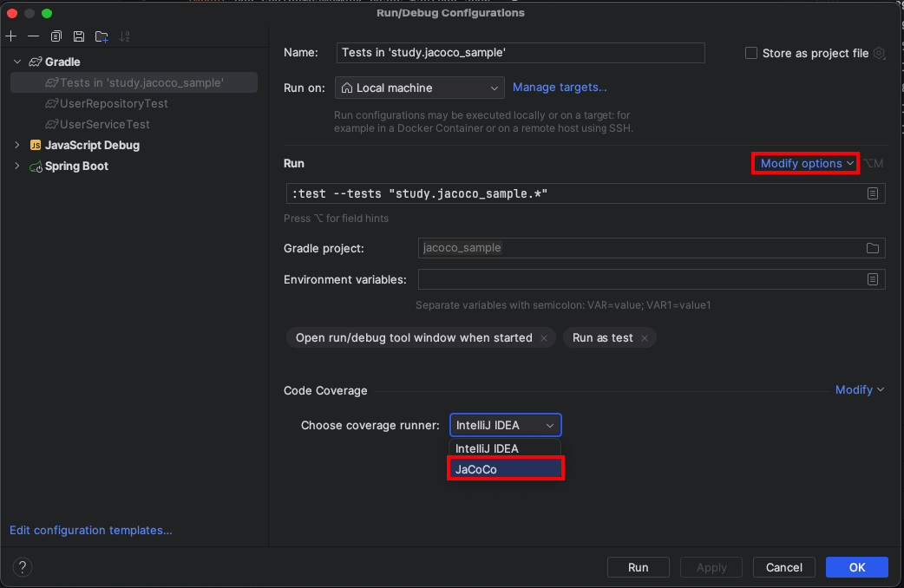
Task: Click the Apply button
Action: [711, 567]
